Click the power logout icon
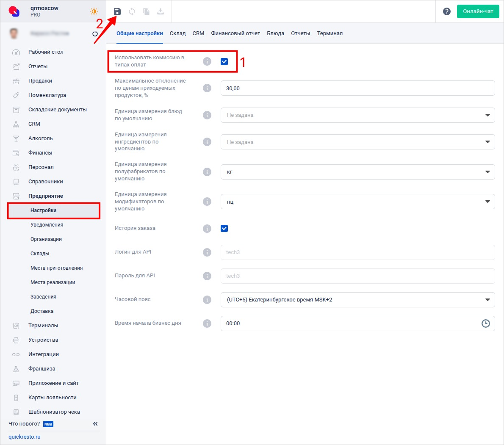The image size is (504, 445). click(95, 33)
